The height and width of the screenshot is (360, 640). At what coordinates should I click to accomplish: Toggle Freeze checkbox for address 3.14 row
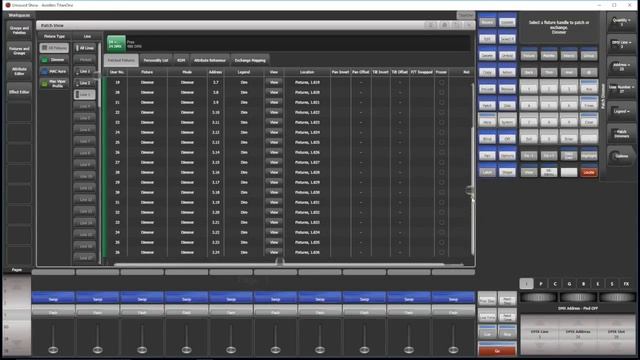[441, 152]
